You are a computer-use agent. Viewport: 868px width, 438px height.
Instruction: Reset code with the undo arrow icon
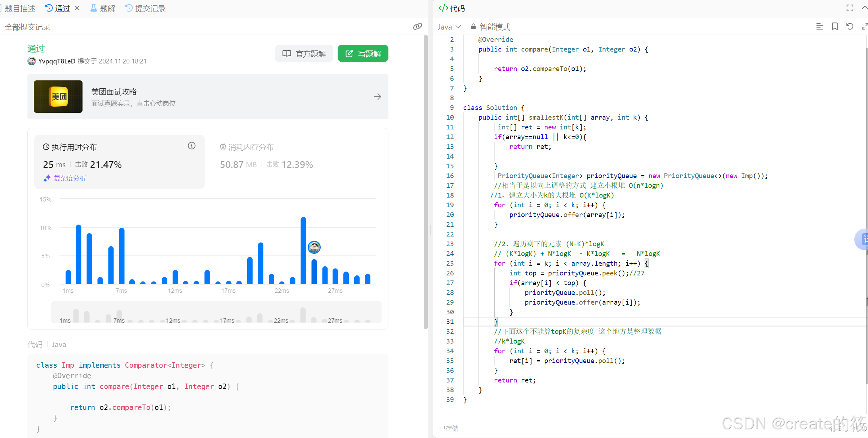[850, 26]
